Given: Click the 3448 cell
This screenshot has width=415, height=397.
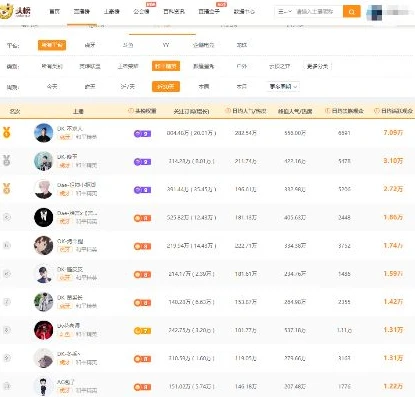Looking at the screenshot, I should pos(344,217).
